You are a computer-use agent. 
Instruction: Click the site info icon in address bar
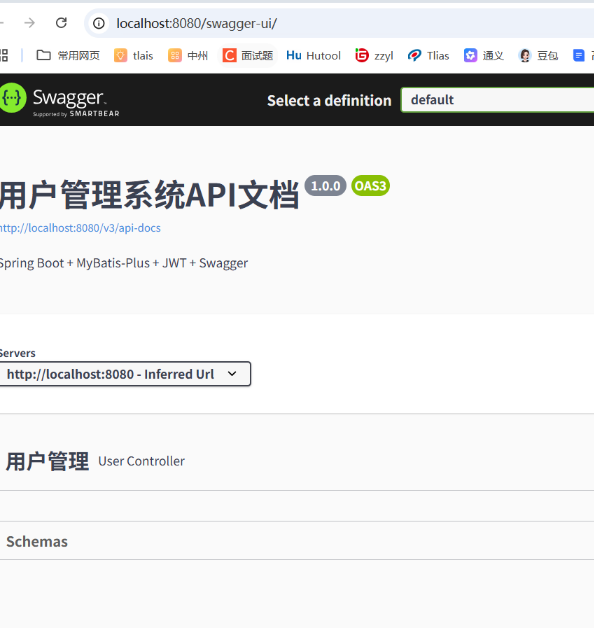tap(99, 23)
